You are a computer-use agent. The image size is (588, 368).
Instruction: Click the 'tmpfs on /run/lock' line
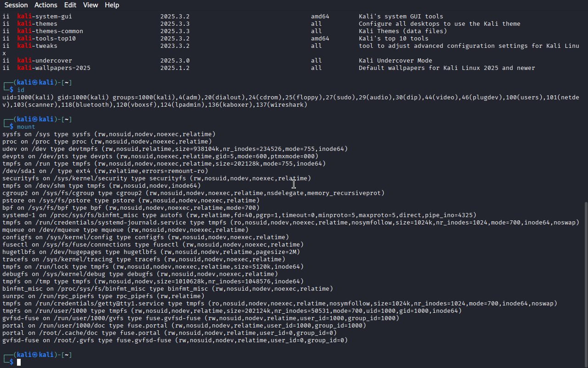(153, 267)
